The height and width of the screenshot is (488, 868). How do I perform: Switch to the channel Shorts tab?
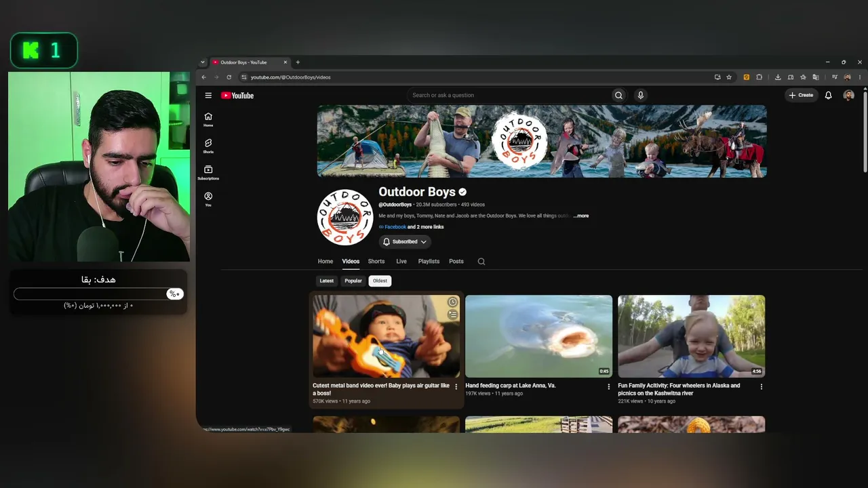tap(376, 262)
